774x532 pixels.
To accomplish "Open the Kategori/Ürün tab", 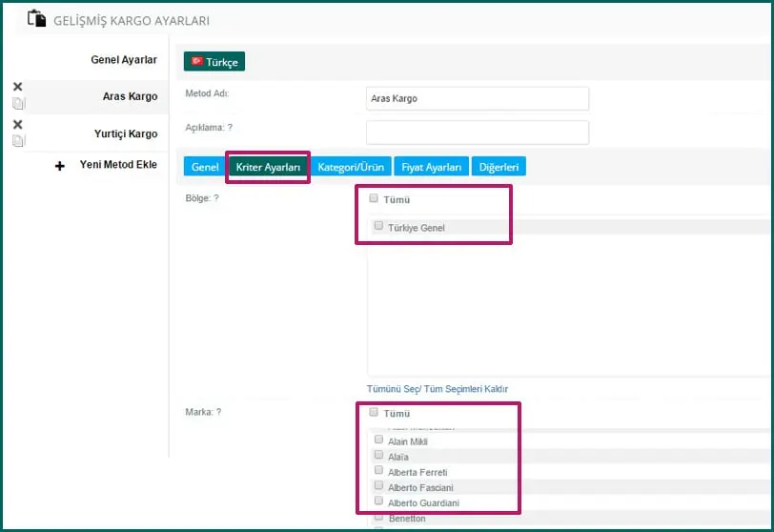I will [351, 167].
